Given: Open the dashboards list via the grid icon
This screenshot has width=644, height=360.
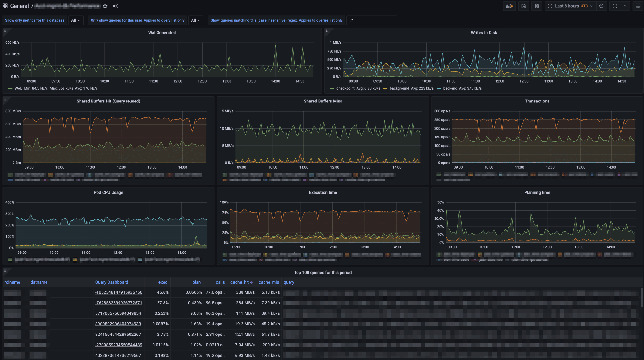Looking at the screenshot, I should pyautogui.click(x=5, y=6).
